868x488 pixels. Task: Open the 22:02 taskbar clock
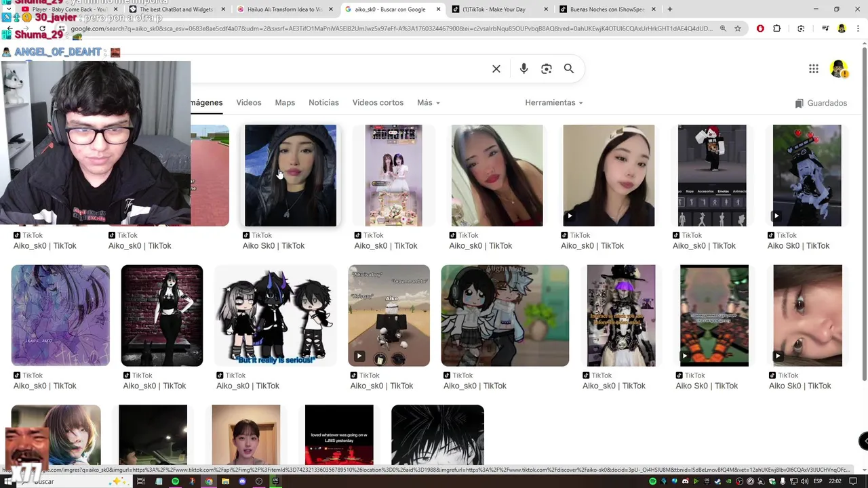pos(835,481)
